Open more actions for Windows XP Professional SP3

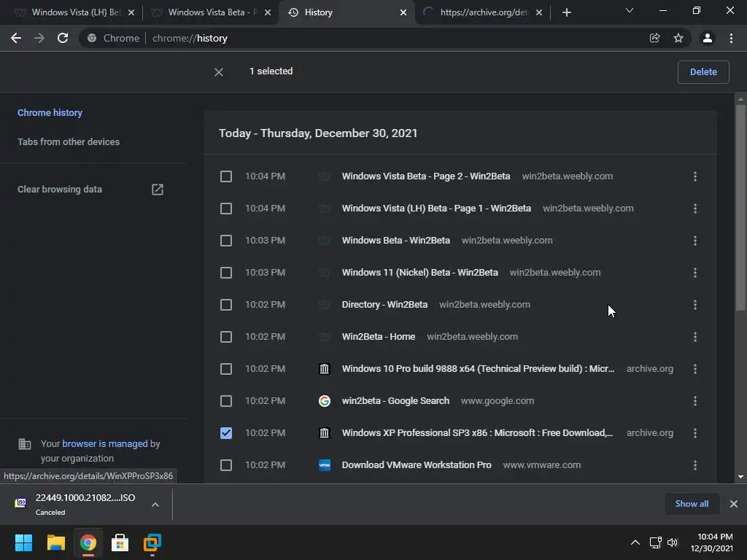(x=695, y=433)
